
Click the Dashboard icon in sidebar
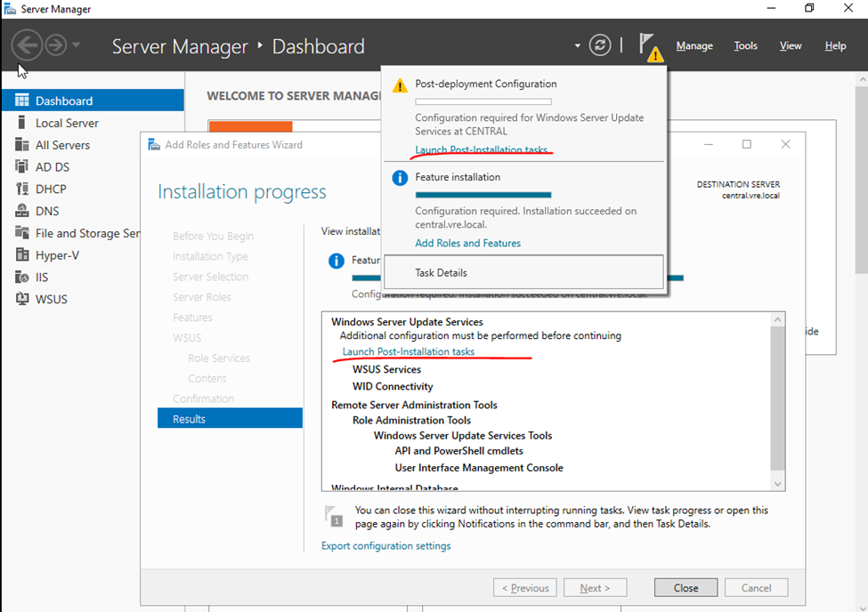point(21,101)
